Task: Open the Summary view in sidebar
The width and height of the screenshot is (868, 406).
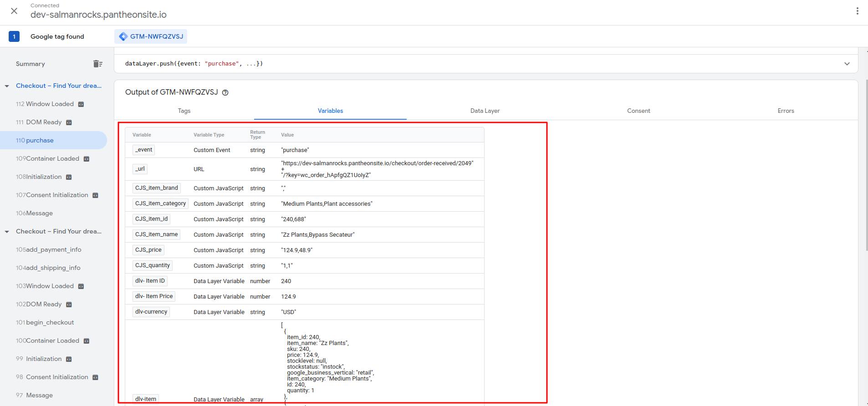Action: click(31, 64)
